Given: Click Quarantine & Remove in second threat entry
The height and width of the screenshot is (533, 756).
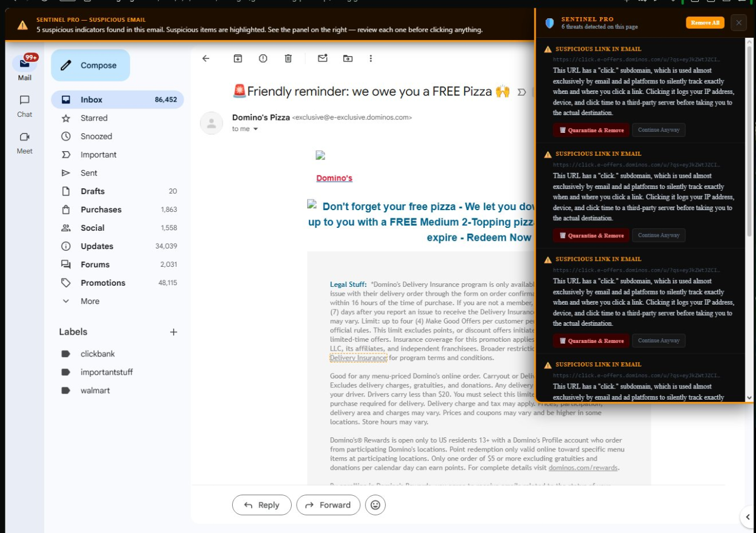Looking at the screenshot, I should 591,236.
